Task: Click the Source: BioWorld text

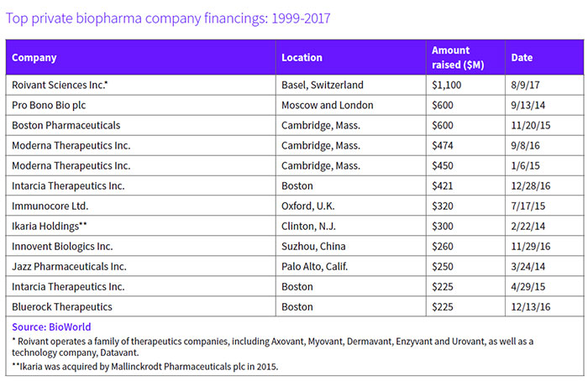Action: (x=51, y=326)
